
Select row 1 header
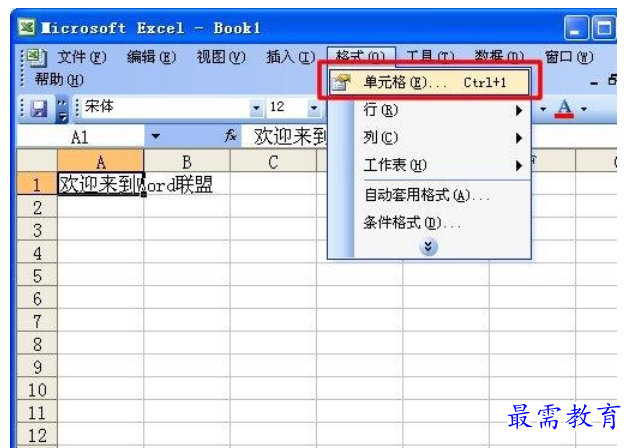(37, 184)
